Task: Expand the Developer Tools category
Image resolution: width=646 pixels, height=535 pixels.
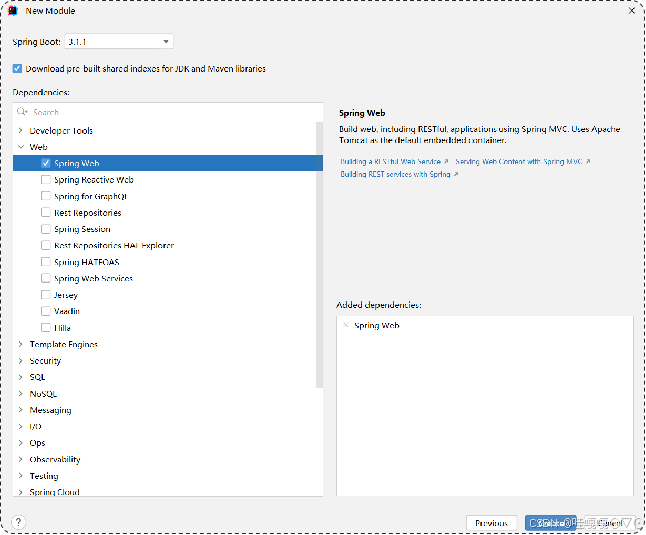Action: point(20,131)
